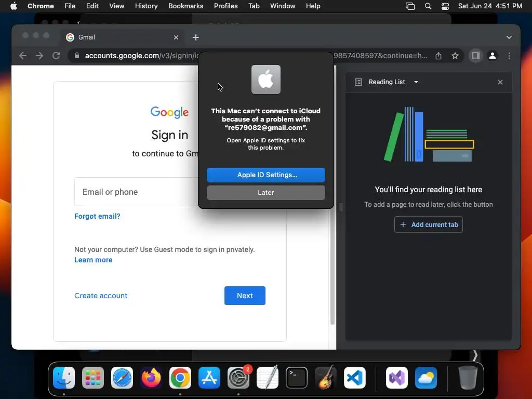The height and width of the screenshot is (399, 532).
Task: Open a new tab with the plus button
Action: coord(196,37)
